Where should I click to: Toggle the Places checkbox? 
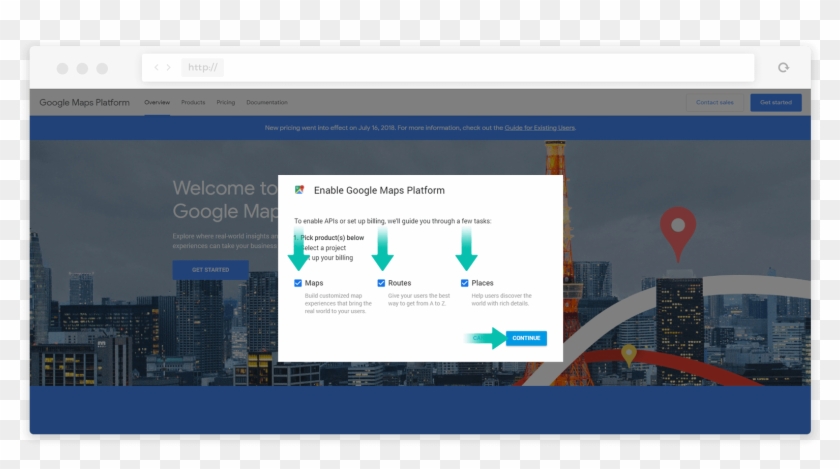(464, 283)
